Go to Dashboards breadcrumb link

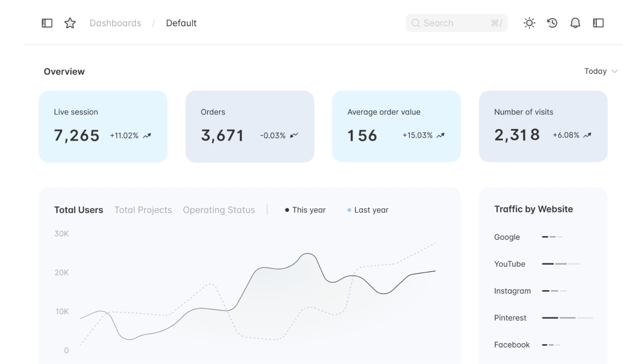(115, 23)
